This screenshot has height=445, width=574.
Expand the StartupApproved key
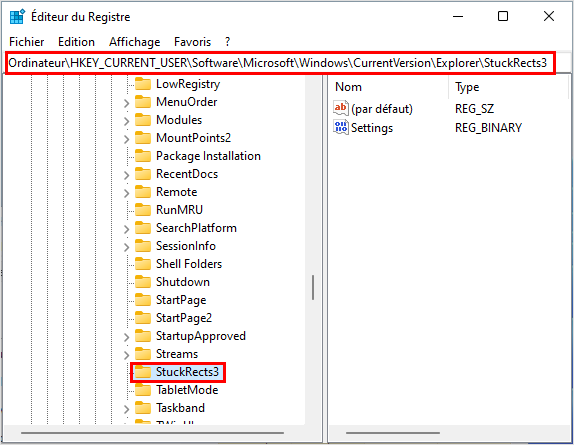[x=126, y=337]
